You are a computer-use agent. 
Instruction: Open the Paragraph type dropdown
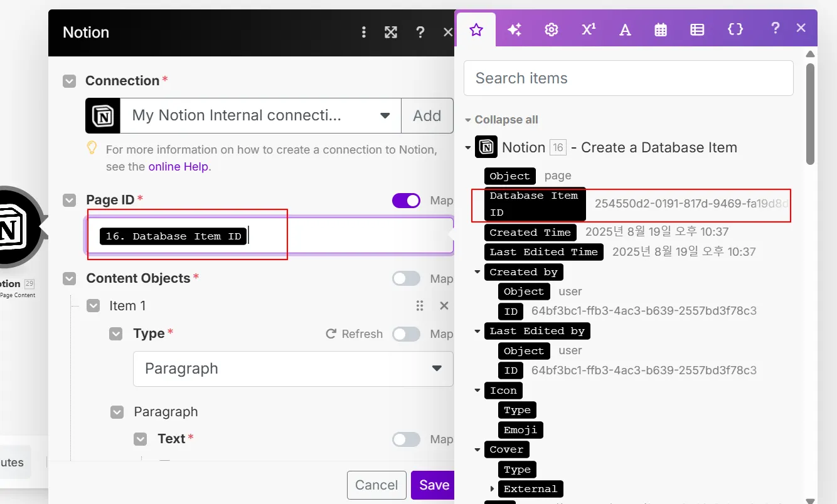click(x=293, y=369)
